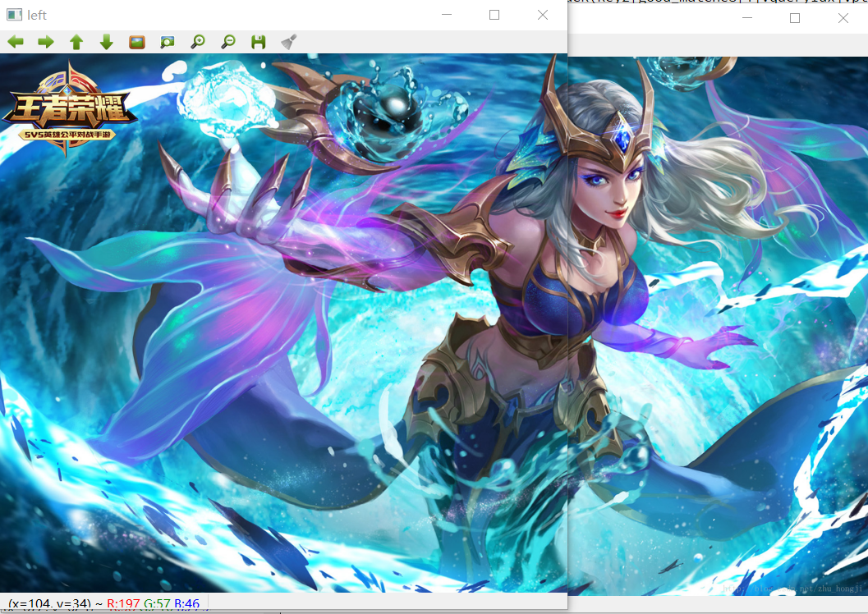Open display properties with the brush icon
This screenshot has width=868, height=614.
pyautogui.click(x=289, y=42)
